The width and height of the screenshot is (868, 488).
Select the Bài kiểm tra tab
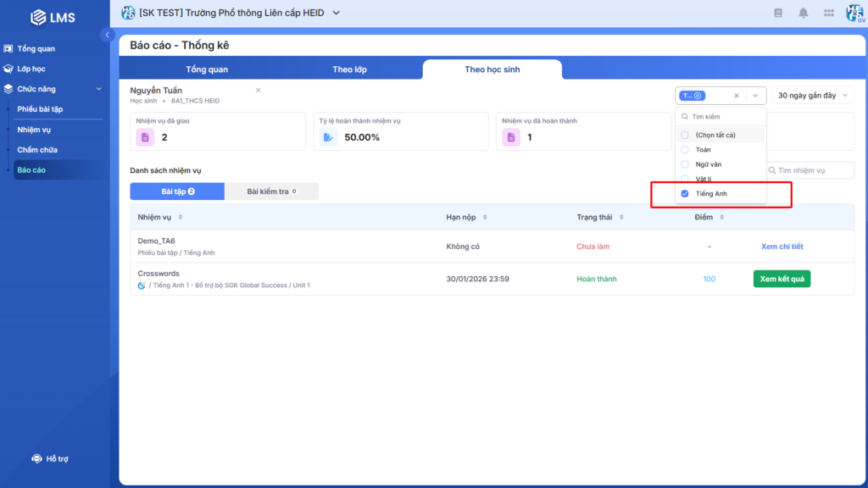pos(271,191)
